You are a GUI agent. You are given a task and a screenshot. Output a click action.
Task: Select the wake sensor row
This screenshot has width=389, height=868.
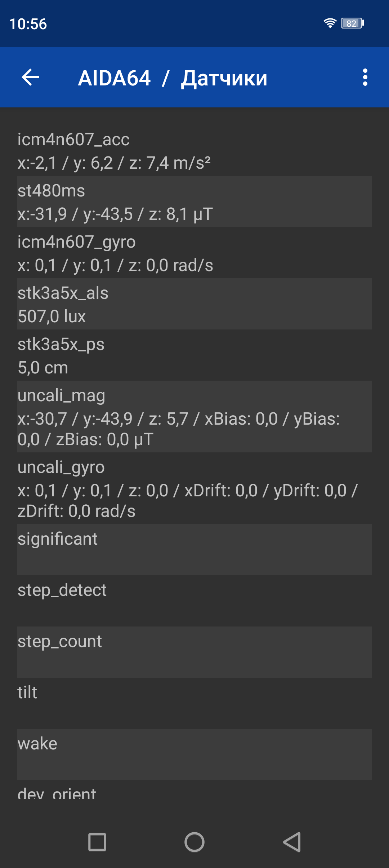tap(194, 754)
